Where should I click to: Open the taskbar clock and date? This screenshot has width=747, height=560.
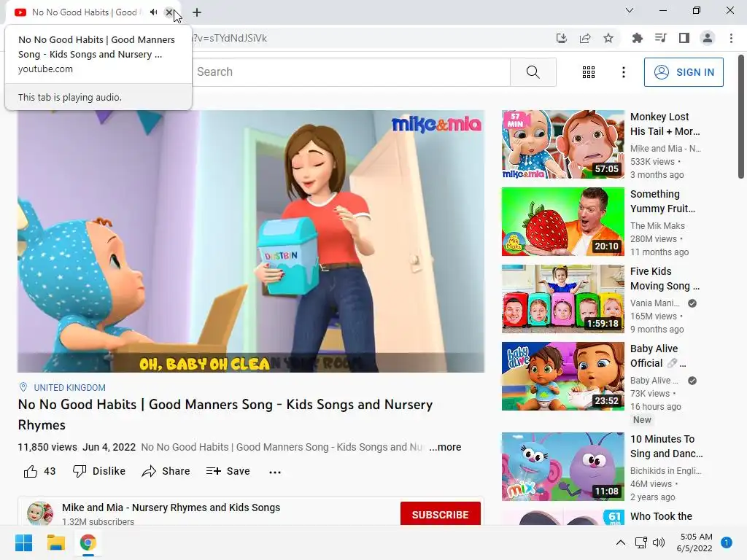tap(694, 542)
